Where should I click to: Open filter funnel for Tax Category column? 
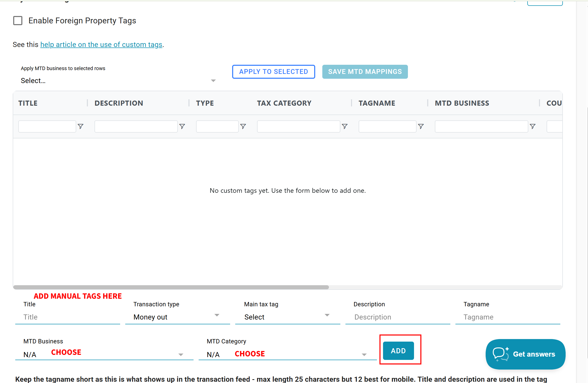click(x=345, y=126)
